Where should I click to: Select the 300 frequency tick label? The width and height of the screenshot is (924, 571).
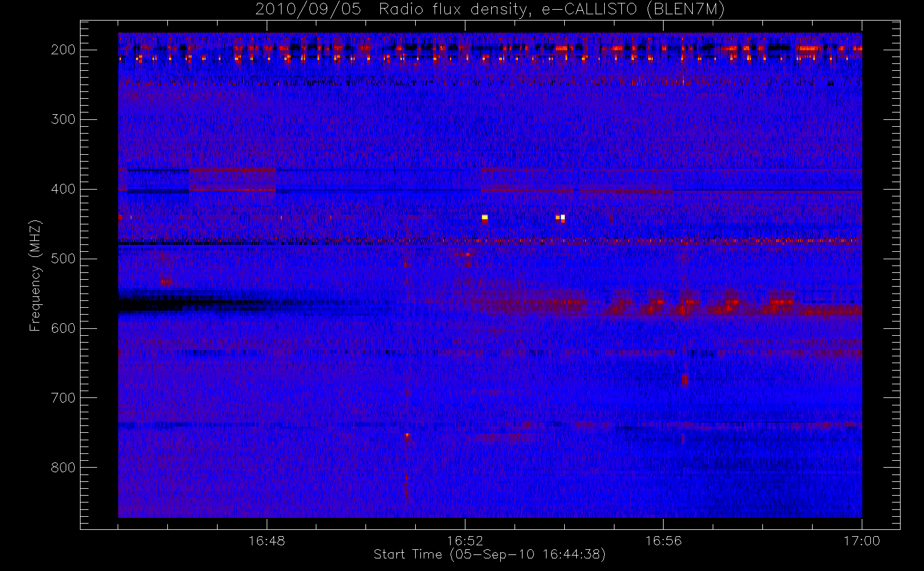[x=63, y=119]
